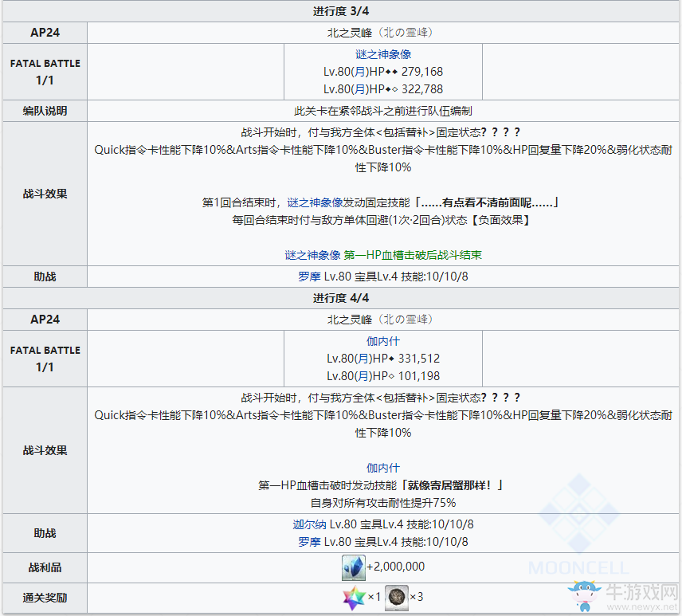Open 谜之神象像 link before green text
This screenshot has width=682, height=616.
(312, 255)
